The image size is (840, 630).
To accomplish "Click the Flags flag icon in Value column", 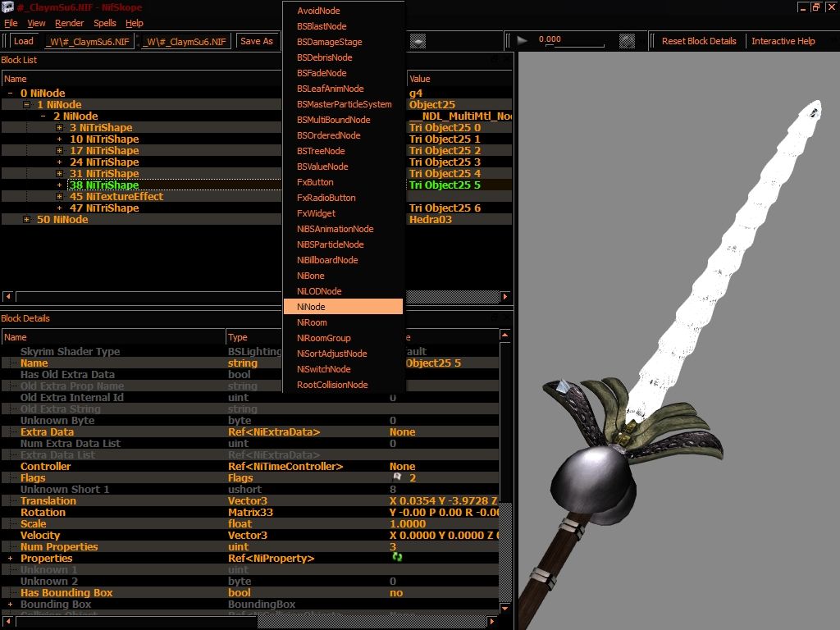I will (x=397, y=477).
